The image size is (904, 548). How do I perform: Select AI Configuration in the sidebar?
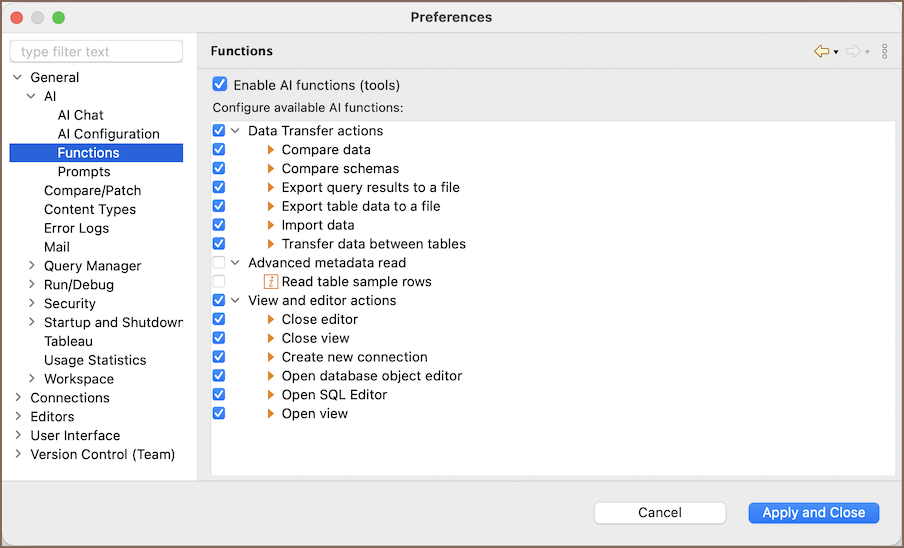[x=108, y=134]
